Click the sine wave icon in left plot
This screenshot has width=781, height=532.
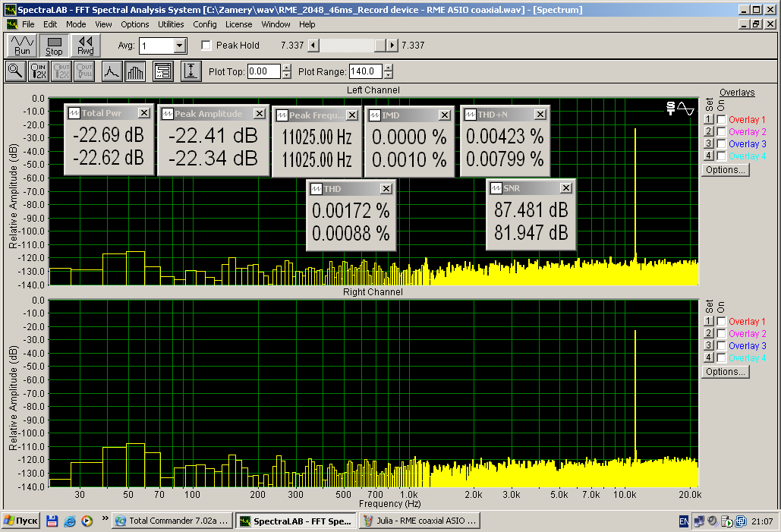(x=686, y=108)
